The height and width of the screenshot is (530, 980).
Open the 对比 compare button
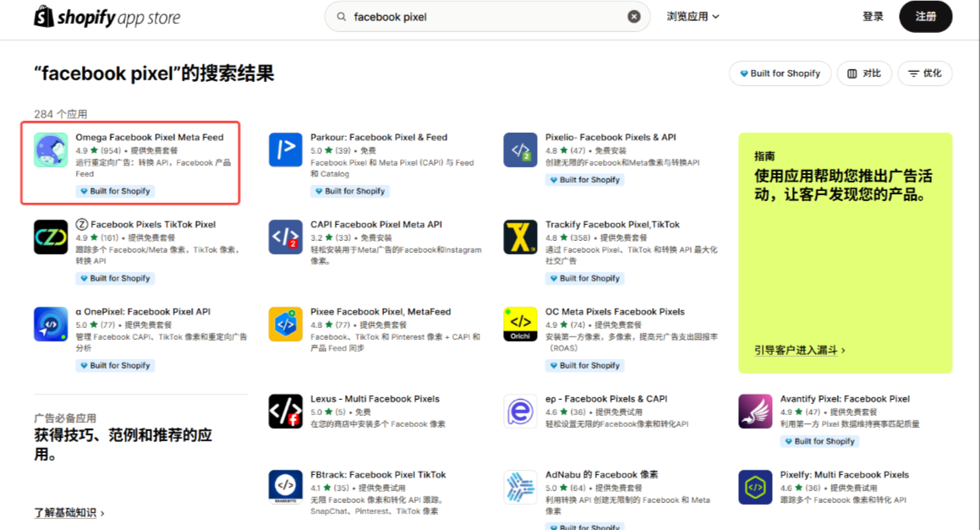click(864, 74)
